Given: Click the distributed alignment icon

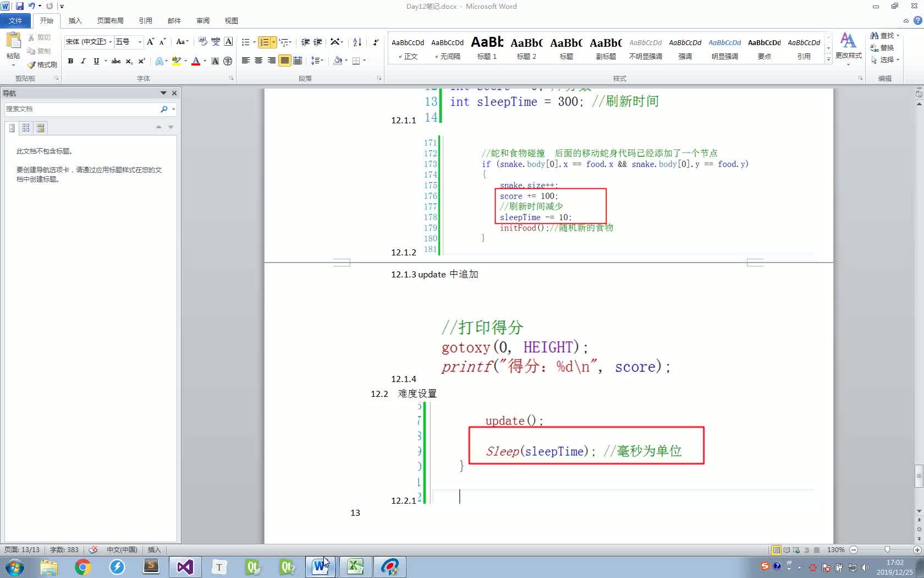Looking at the screenshot, I should (x=298, y=61).
